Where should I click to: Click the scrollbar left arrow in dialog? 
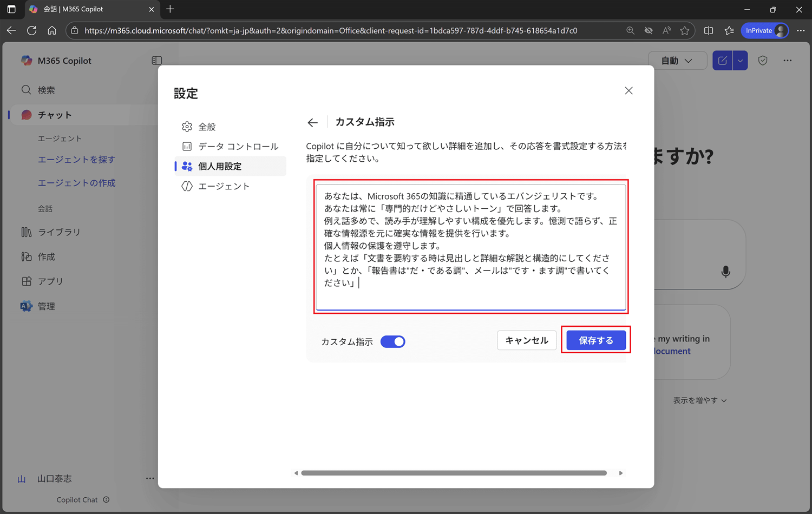pyautogui.click(x=296, y=473)
